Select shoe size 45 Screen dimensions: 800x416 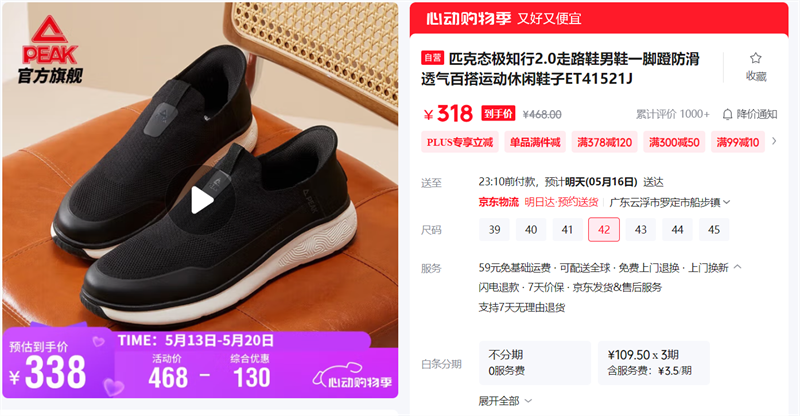pos(714,230)
